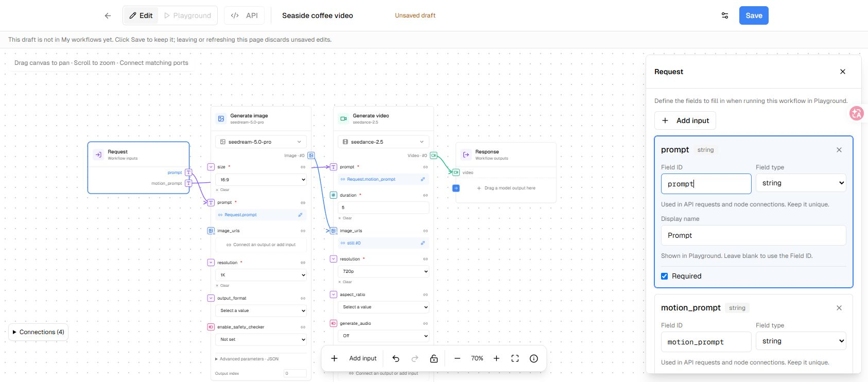Click the redo icon in bottom toolbar
868x382 pixels.
[415, 358]
